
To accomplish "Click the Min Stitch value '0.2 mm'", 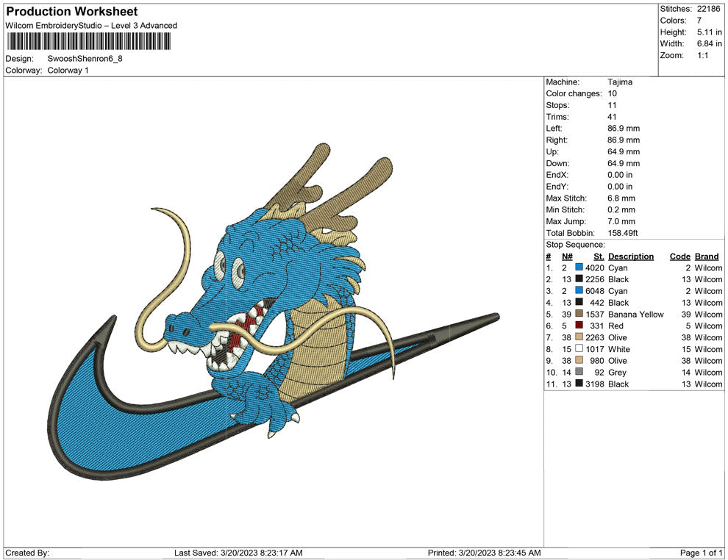I will click(x=621, y=209).
